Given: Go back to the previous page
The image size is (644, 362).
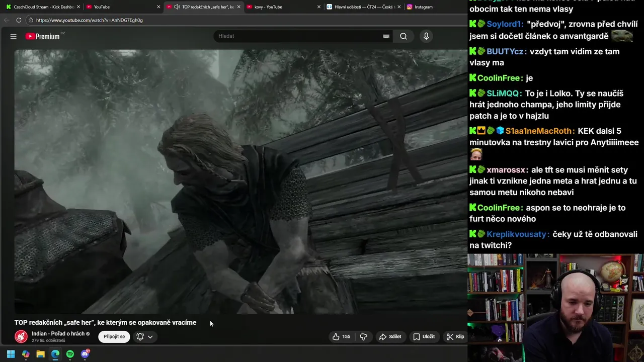Looking at the screenshot, I should [7, 20].
